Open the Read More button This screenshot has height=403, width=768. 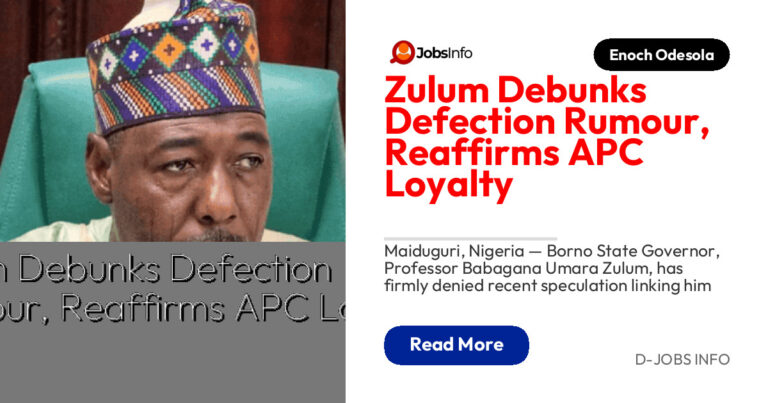tap(456, 345)
